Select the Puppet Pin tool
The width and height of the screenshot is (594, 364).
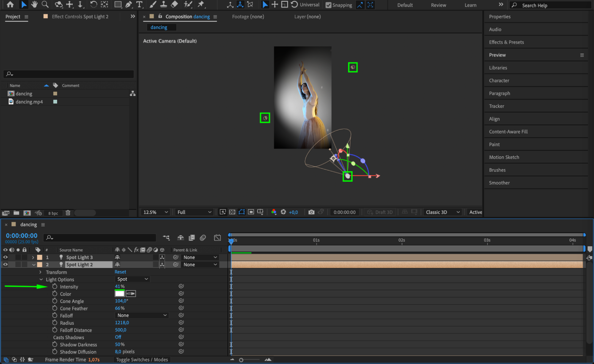[x=201, y=4]
